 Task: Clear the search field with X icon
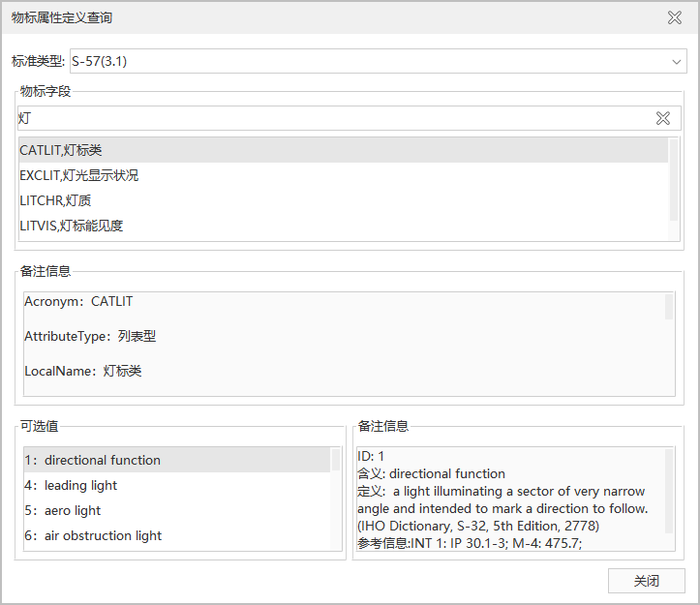pos(663,118)
